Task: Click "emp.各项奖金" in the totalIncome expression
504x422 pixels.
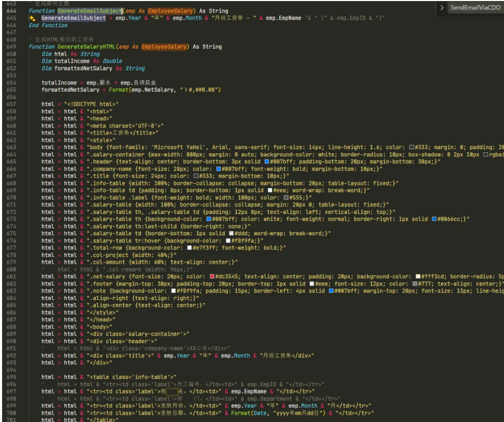Action: coord(138,83)
